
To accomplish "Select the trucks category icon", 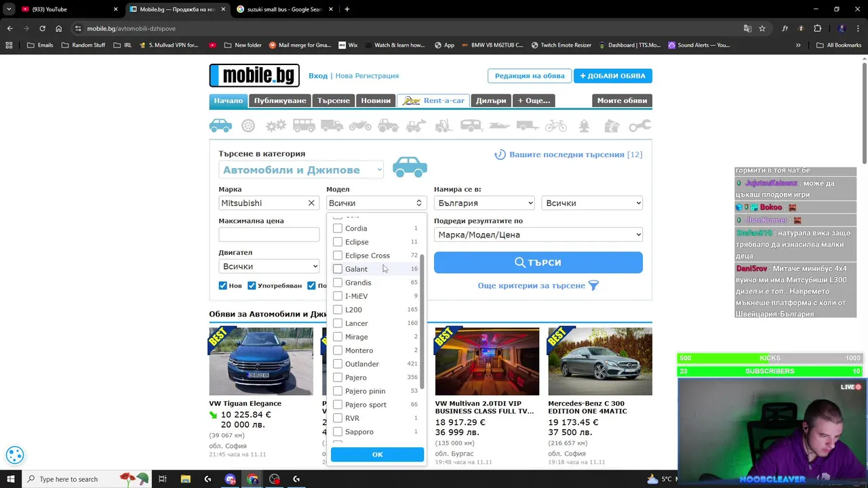I will pyautogui.click(x=332, y=125).
